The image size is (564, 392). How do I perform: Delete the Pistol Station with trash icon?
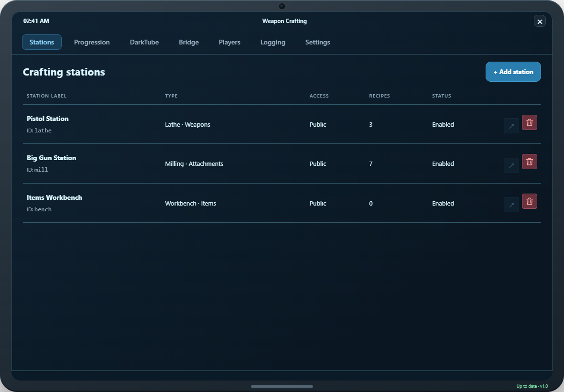point(530,122)
